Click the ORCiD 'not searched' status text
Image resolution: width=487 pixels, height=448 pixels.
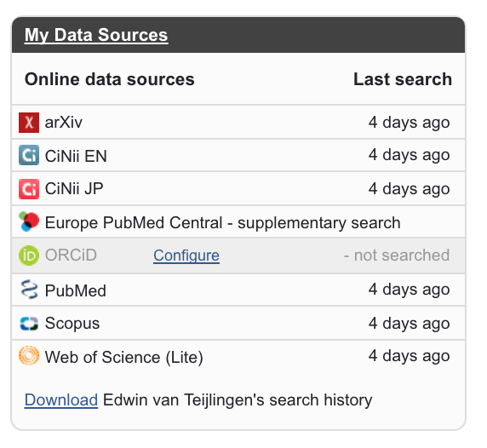(x=397, y=256)
